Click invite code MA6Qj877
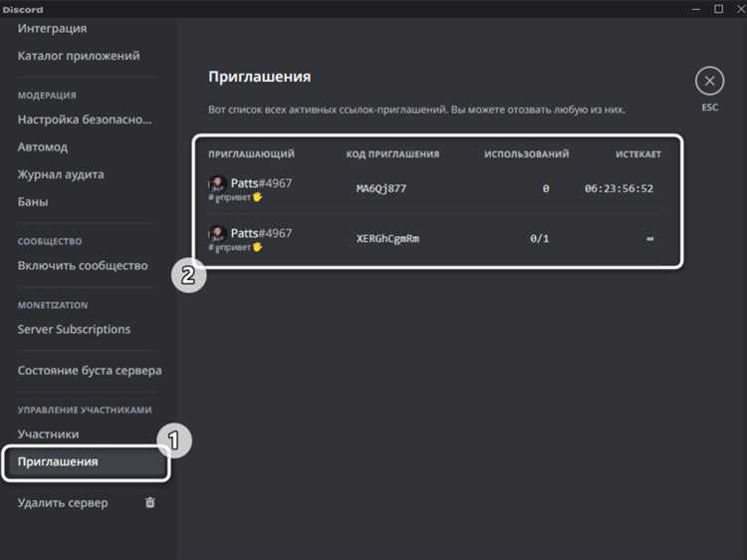Viewport: 747px width, 560px height. [x=381, y=188]
